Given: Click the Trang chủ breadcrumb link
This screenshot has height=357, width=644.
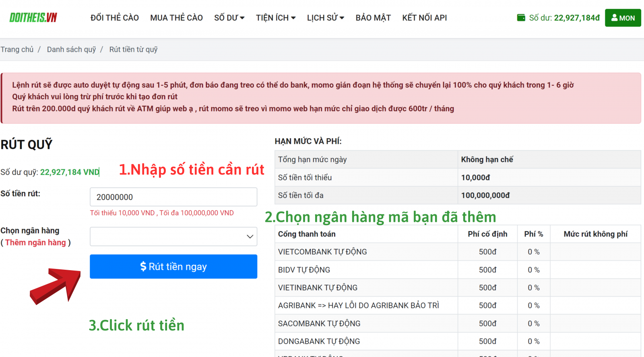Looking at the screenshot, I should pos(17,49).
